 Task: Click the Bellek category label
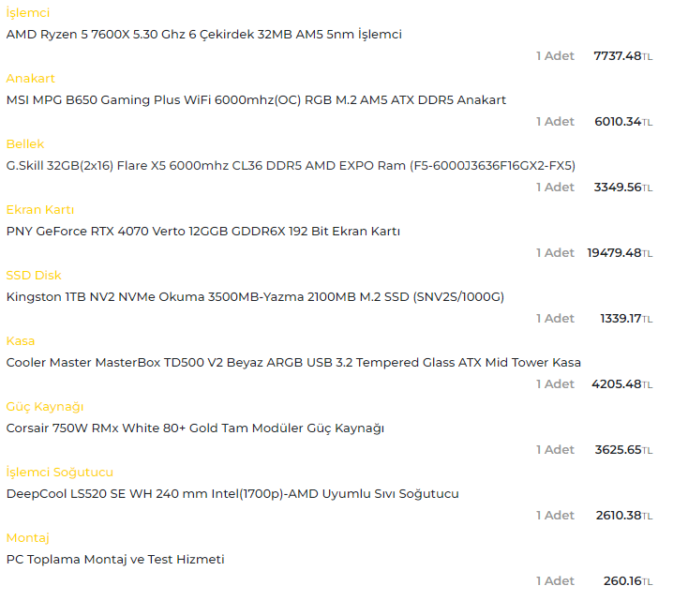(x=25, y=144)
